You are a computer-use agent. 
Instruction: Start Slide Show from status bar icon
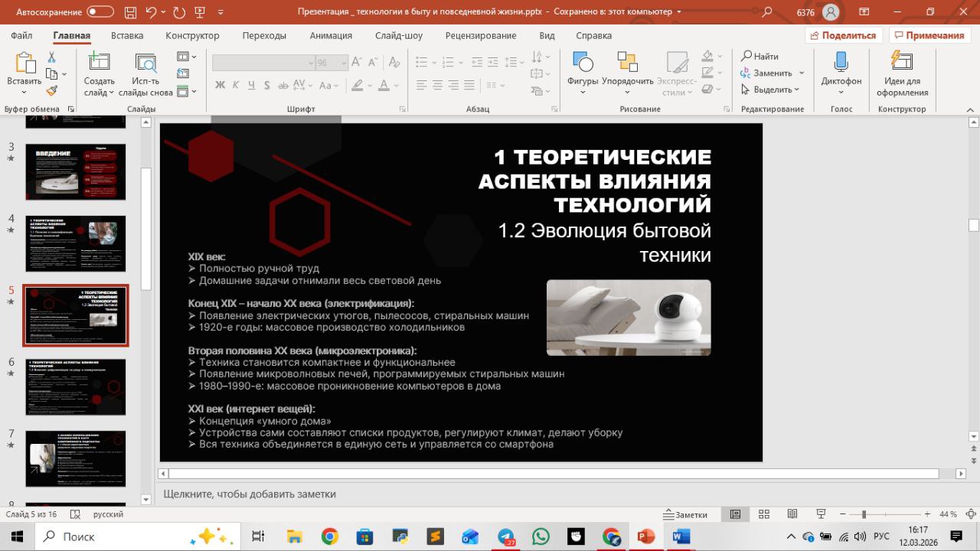click(821, 514)
